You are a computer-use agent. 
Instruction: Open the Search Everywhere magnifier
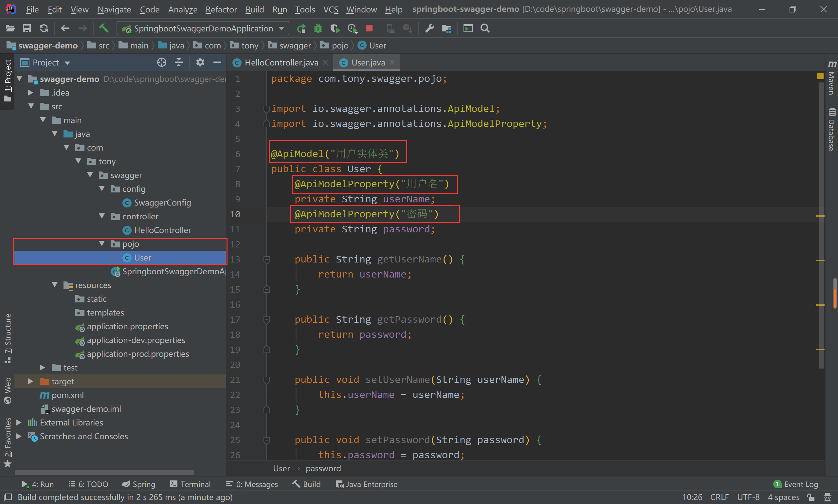(x=485, y=28)
